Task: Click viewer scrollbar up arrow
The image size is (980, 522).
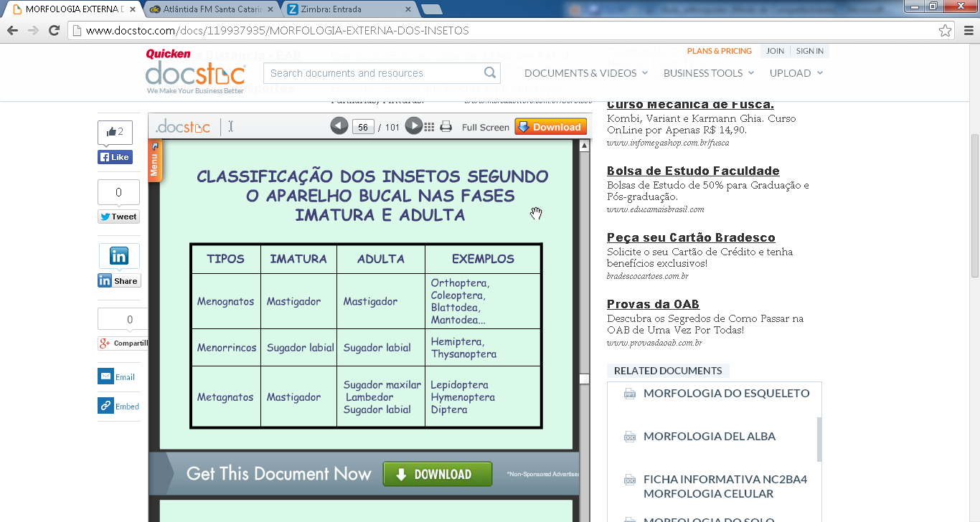Action: pyautogui.click(x=585, y=146)
